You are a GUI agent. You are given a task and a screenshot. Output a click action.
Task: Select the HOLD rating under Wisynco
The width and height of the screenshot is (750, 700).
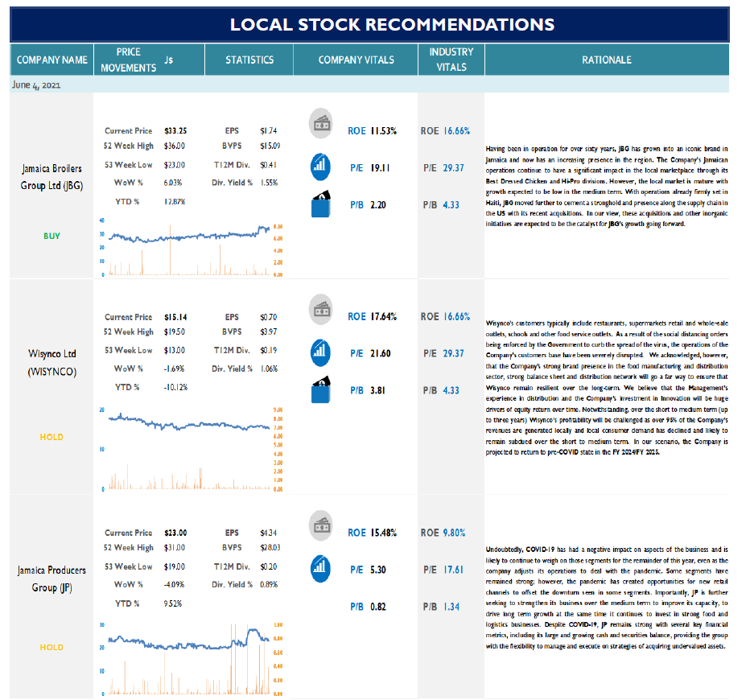click(x=52, y=437)
